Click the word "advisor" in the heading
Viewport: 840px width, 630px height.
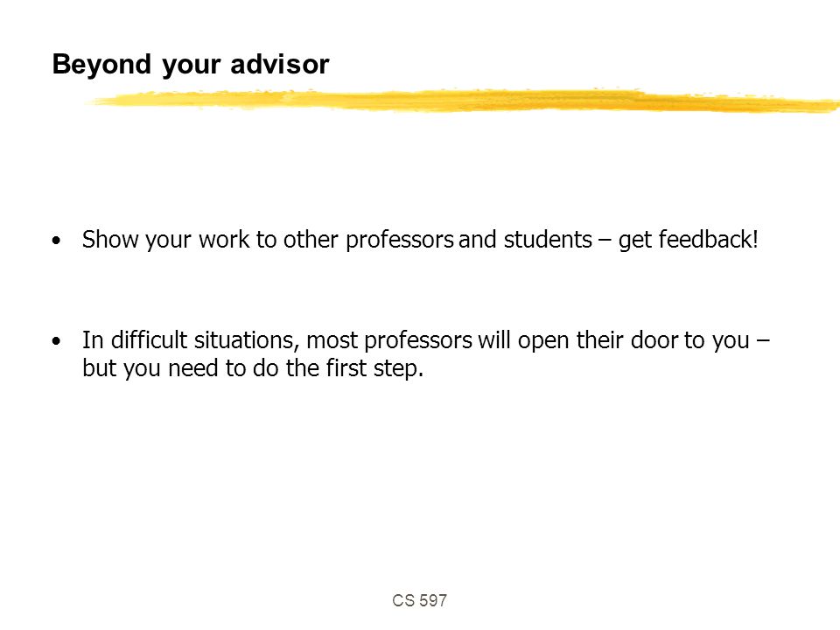(280, 64)
